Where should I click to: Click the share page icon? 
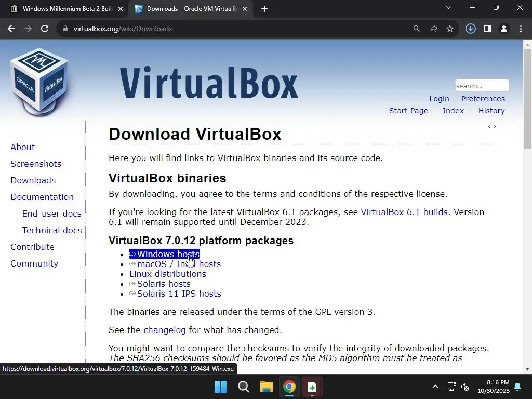433,29
